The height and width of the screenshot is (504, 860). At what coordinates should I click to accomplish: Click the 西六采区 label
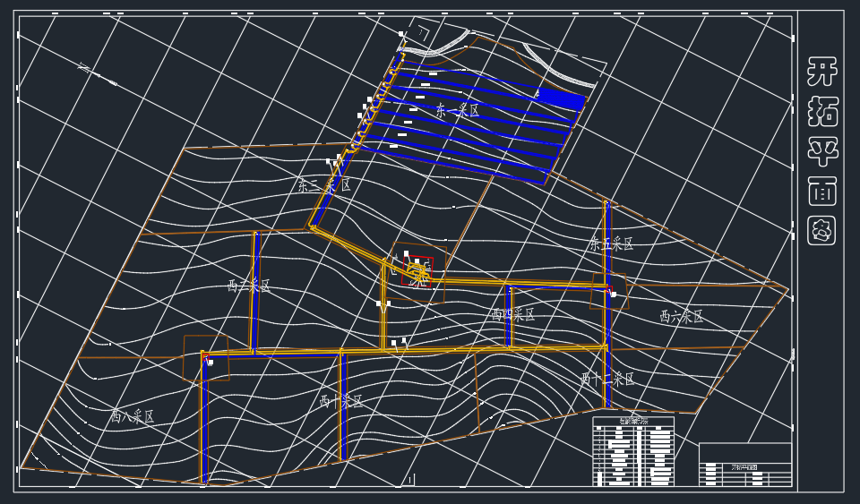click(681, 316)
